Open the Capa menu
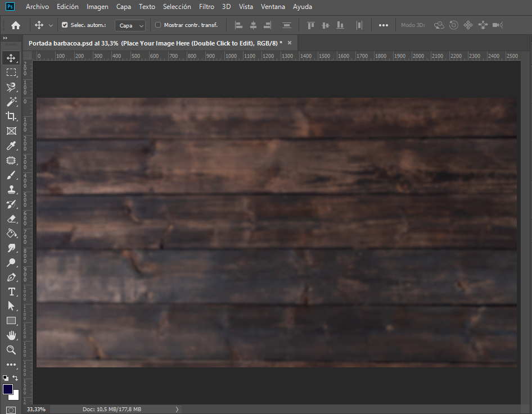This screenshot has width=532, height=414. [124, 7]
